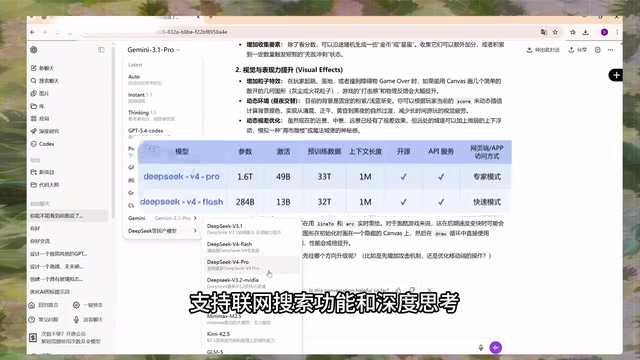The width and height of the screenshot is (640, 360).
Task: Click the 'deepseek - v4 - flash' table cell
Action: click(182, 202)
